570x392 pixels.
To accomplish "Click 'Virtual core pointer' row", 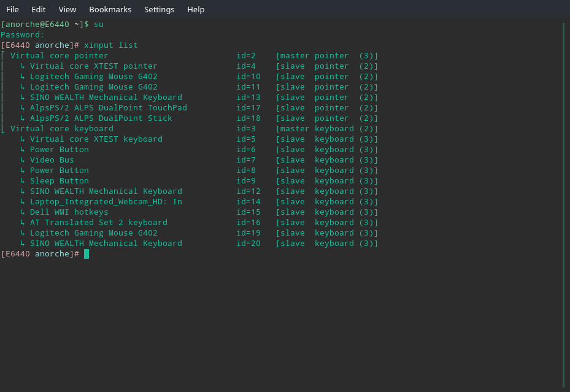I will coord(189,56).
